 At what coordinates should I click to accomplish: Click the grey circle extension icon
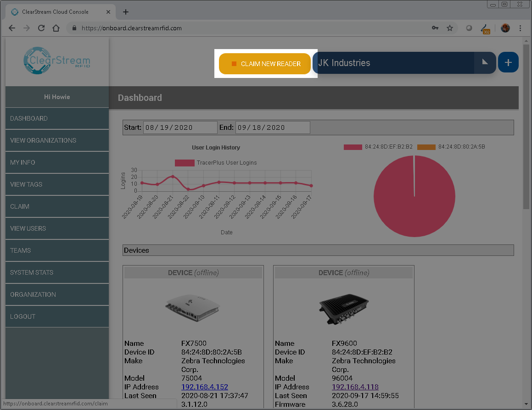coord(469,28)
